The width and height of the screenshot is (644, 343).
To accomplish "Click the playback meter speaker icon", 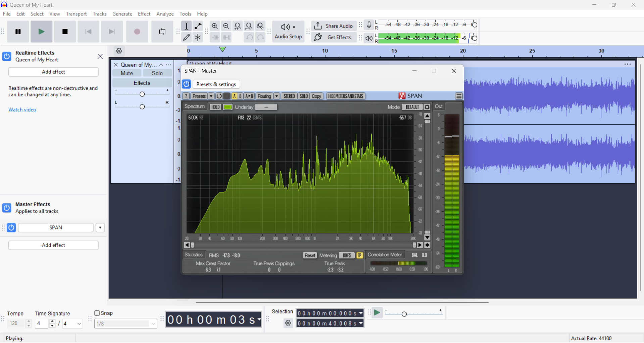I will click(x=369, y=38).
